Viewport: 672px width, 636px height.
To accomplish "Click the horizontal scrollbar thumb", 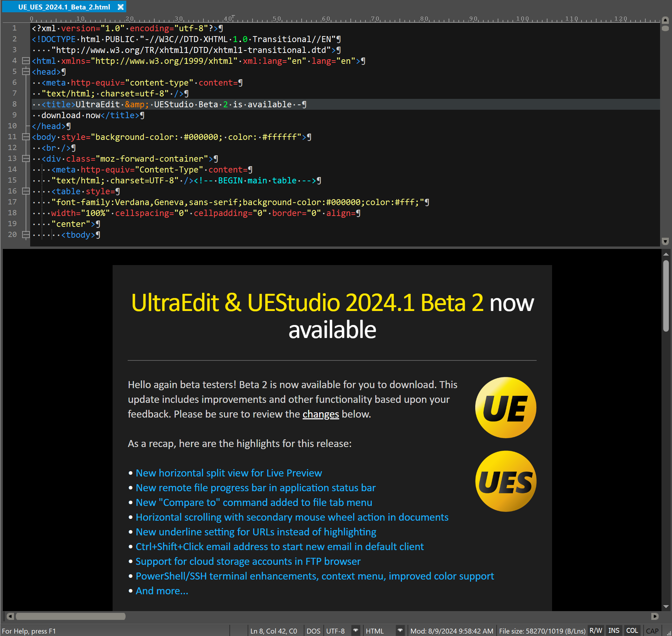I will pos(70,616).
